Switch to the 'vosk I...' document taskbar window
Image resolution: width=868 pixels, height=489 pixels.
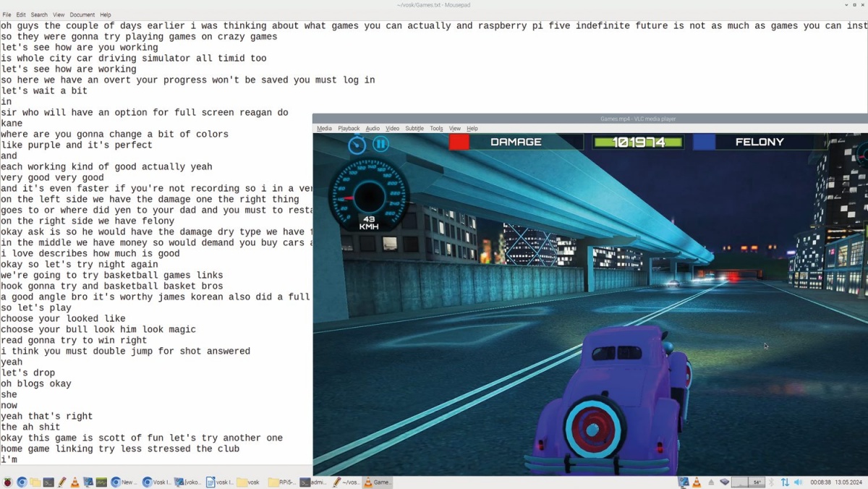tap(220, 482)
